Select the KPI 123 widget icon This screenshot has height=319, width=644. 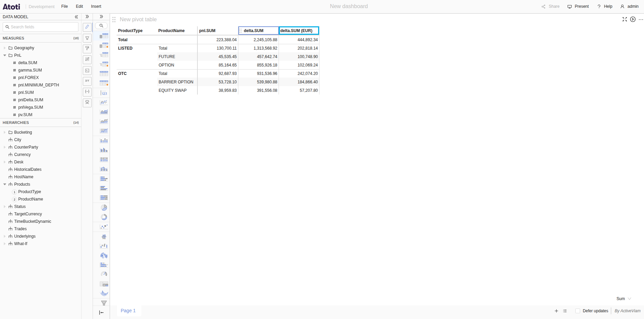(x=104, y=93)
